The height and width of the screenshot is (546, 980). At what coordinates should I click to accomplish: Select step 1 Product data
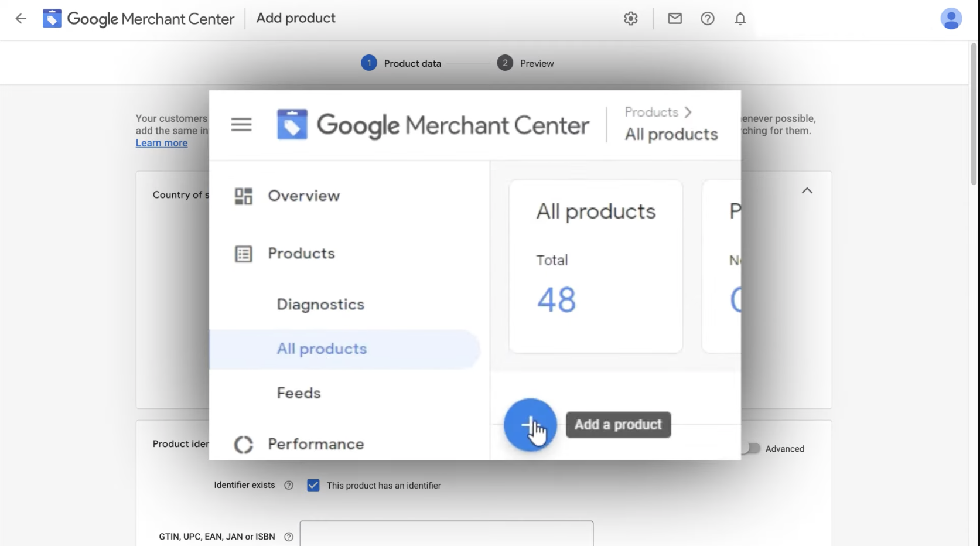tap(401, 63)
